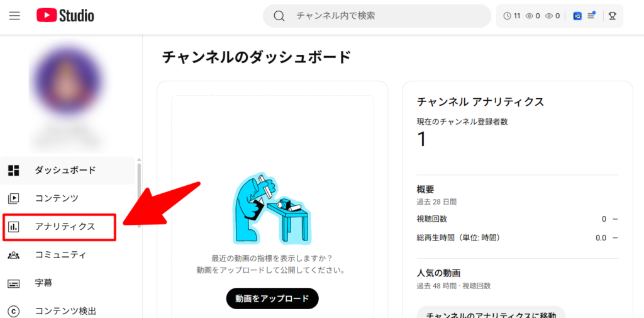This screenshot has height=318, width=644.
Task: Open コンテンツ検出 copyright section
Action: pyautogui.click(x=68, y=311)
